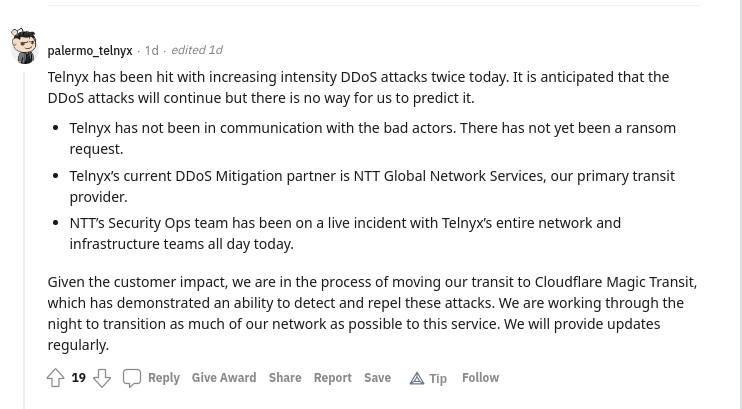
Task: Upvote the palermo_telnyx comment
Action: pos(56,378)
